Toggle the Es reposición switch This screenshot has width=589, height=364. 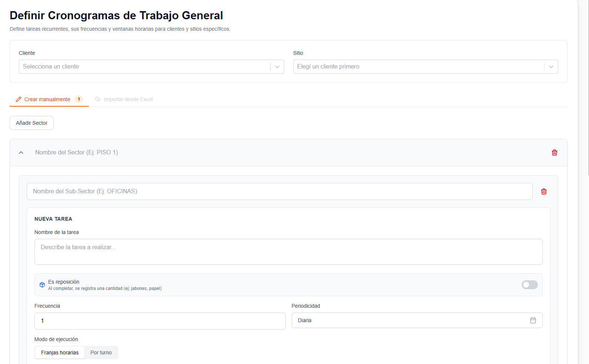point(530,285)
